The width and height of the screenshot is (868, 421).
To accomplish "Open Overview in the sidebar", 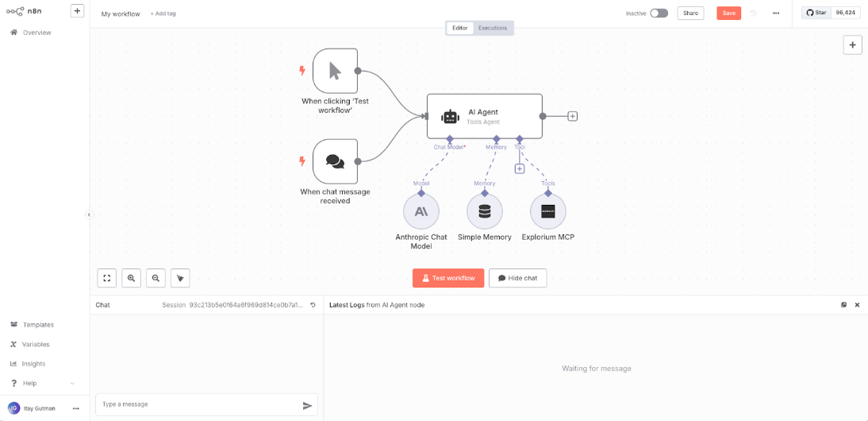I will point(31,33).
